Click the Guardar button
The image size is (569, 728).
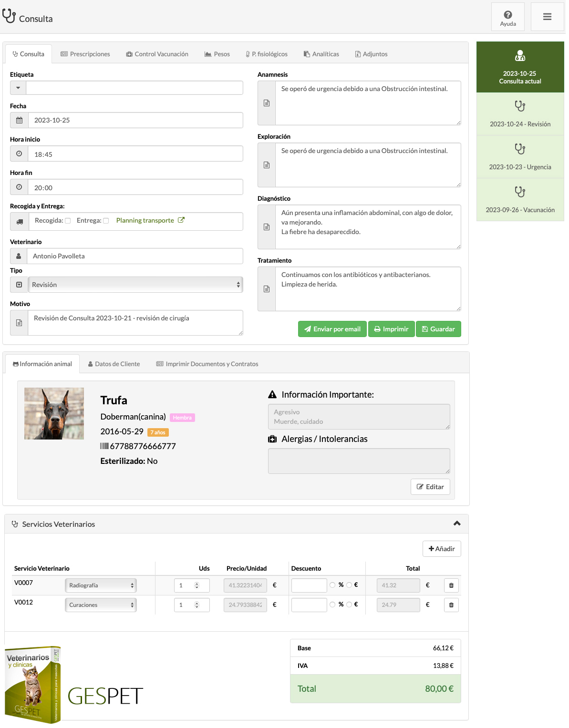(x=438, y=329)
